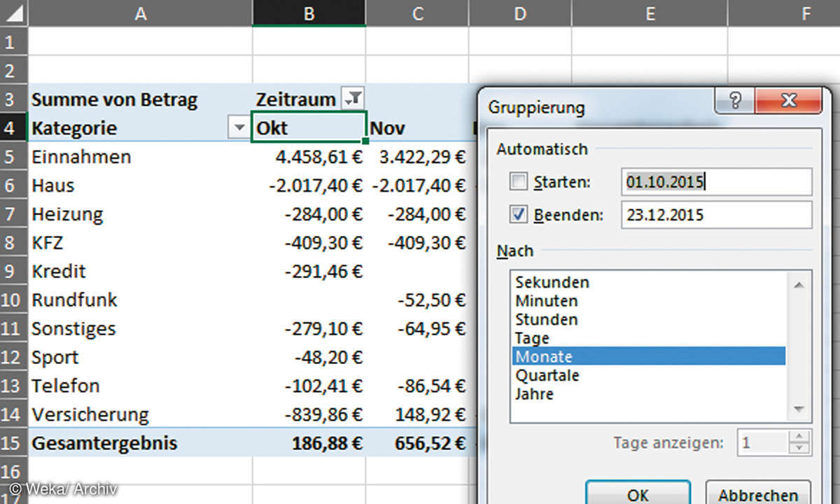Select Stunden in the Nach list
The height and width of the screenshot is (504, 840).
pos(649,319)
